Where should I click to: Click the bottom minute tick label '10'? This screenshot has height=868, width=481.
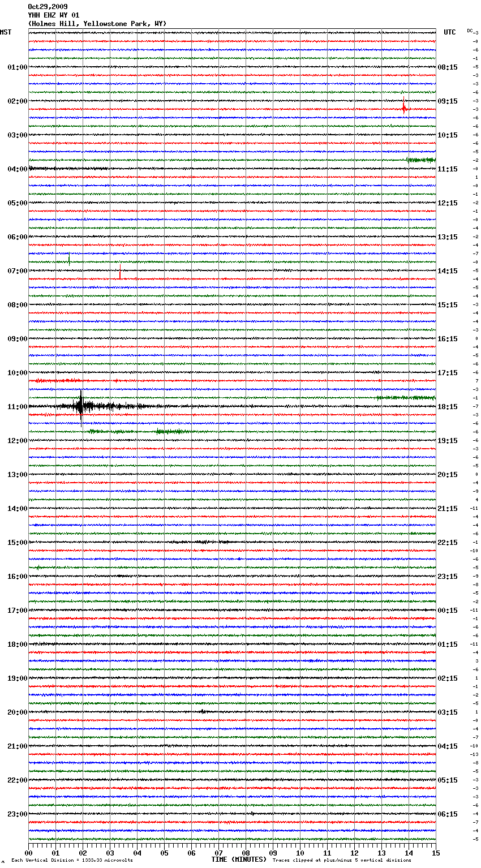300,853
